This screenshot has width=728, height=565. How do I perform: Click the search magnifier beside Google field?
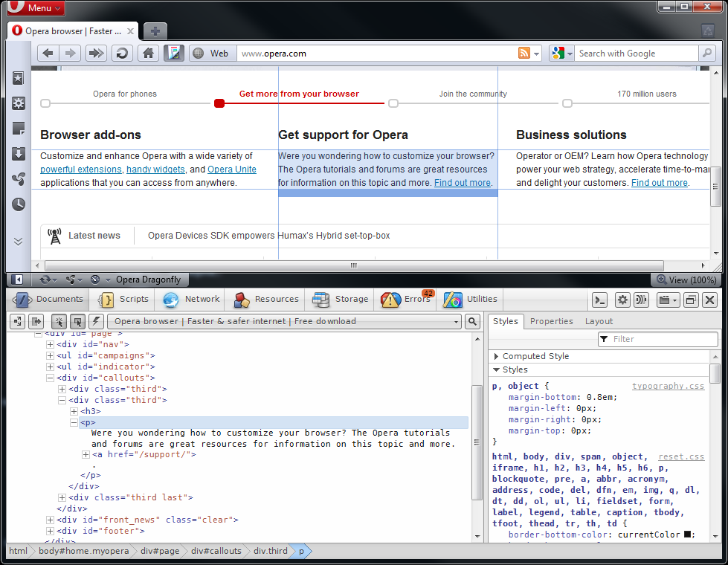pos(706,54)
